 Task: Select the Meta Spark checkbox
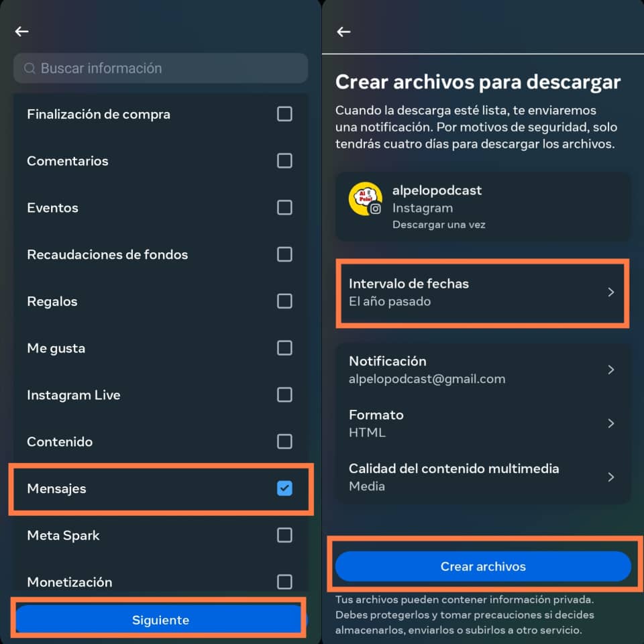(284, 535)
